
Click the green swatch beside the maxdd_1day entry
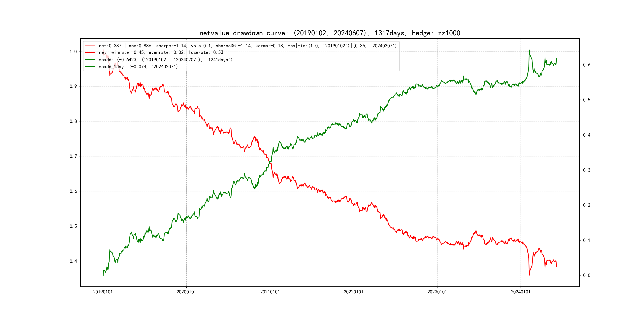tap(90, 67)
